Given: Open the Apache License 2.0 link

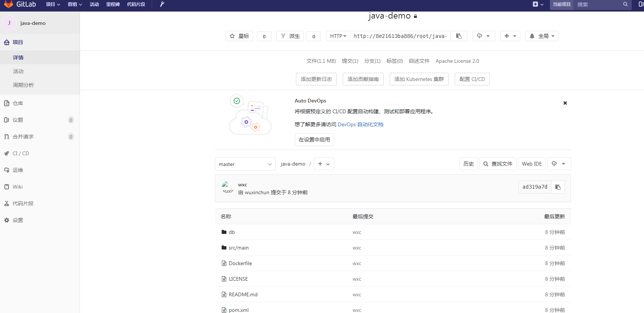Looking at the screenshot, I should [457, 61].
